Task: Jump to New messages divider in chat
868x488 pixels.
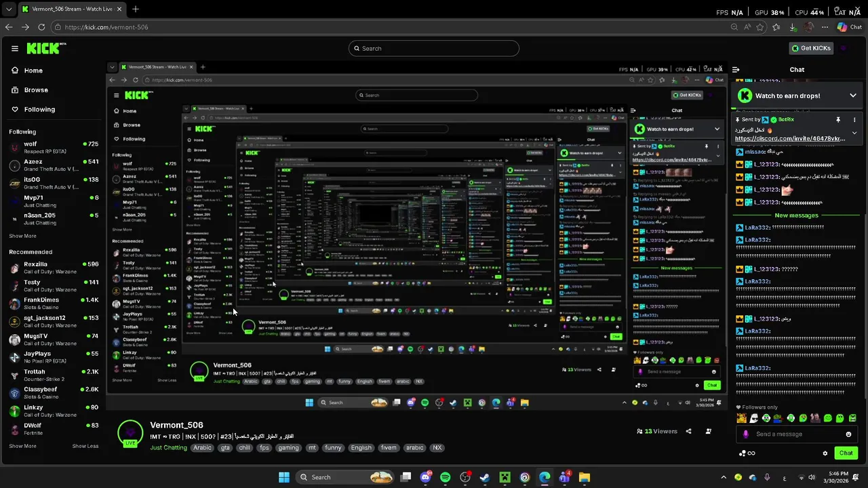Action: (x=797, y=216)
